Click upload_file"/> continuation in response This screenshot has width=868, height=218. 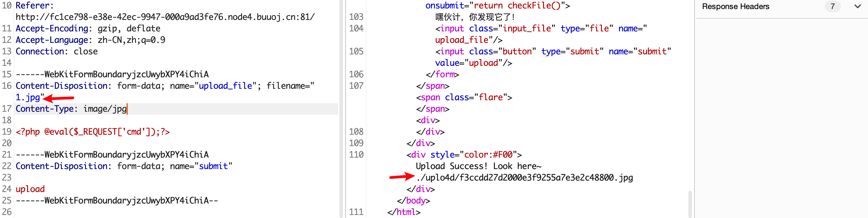click(x=469, y=40)
